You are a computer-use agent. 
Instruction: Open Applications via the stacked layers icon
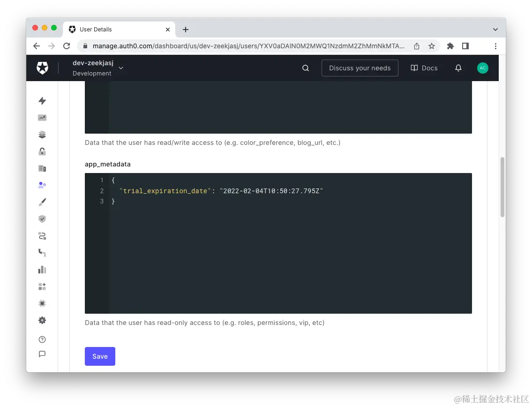pos(42,135)
